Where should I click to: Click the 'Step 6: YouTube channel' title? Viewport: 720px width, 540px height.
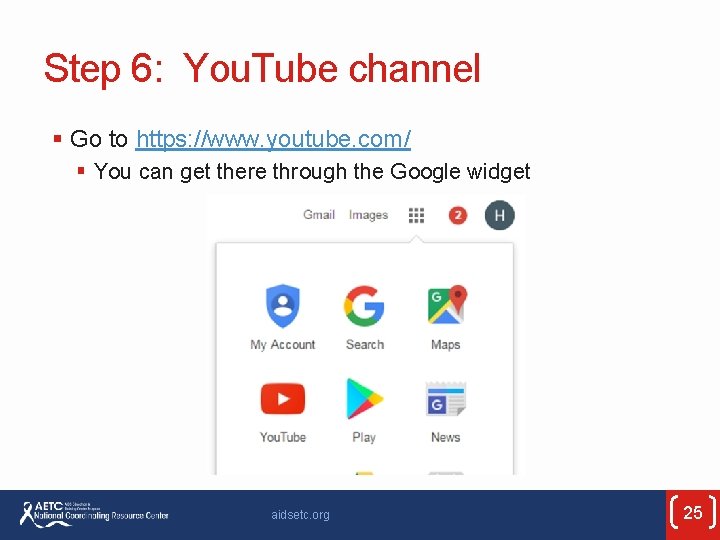(262, 69)
